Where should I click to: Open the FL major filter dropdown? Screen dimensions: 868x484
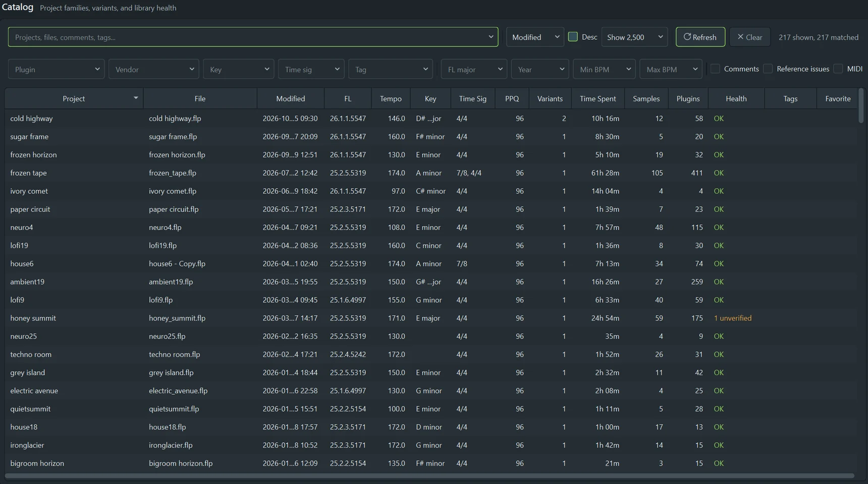474,69
